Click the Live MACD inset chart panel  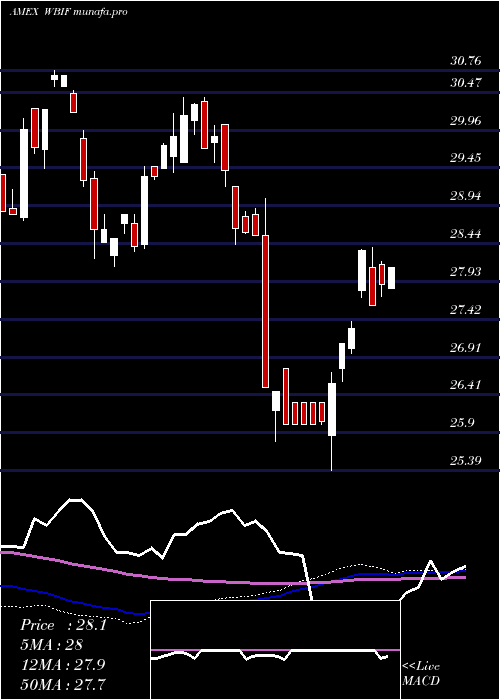(x=275, y=650)
